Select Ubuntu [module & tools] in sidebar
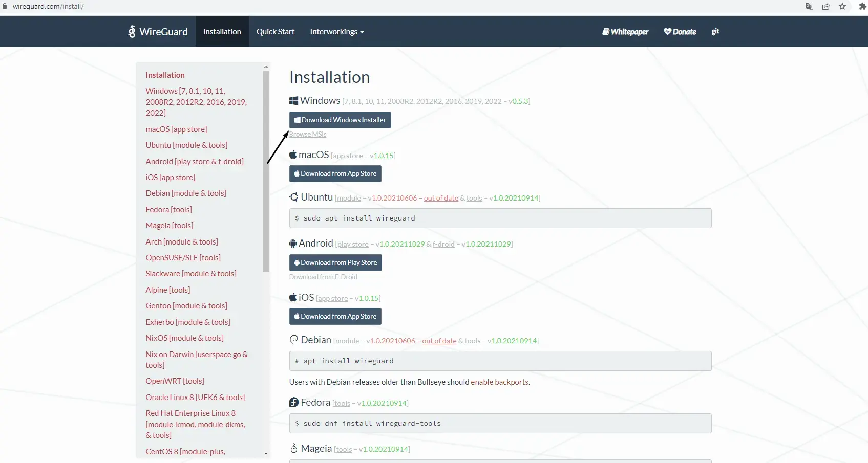868x463 pixels. tap(186, 145)
